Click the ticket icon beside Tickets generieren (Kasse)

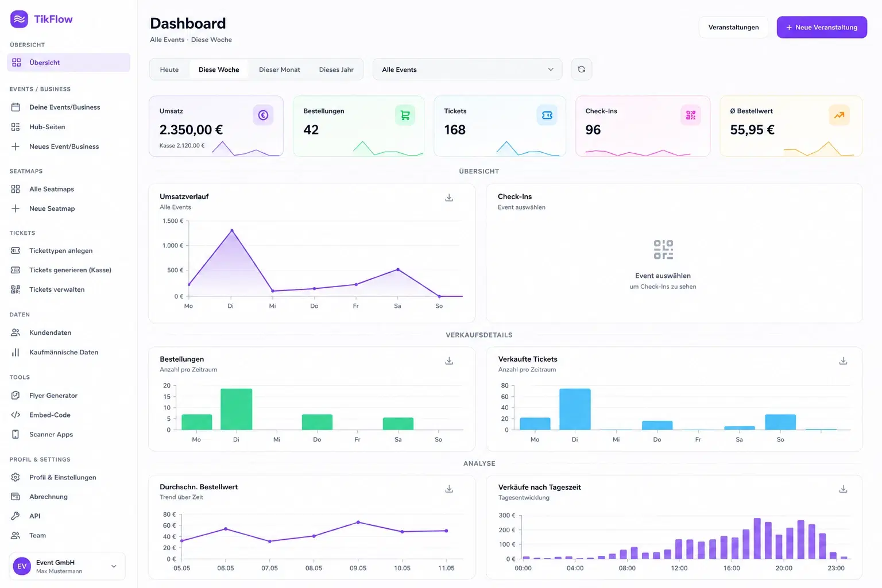click(16, 270)
